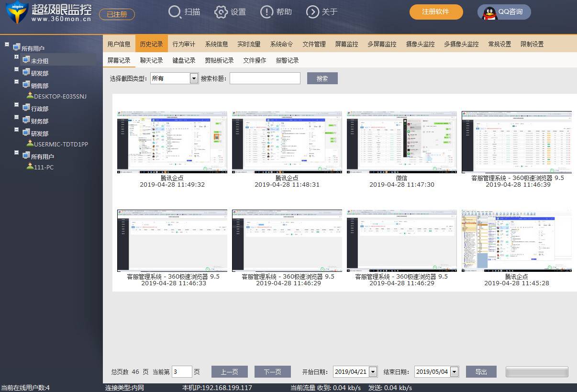Click the scan magnifier icon in header
Screen dimensions: 577x392
click(175, 12)
